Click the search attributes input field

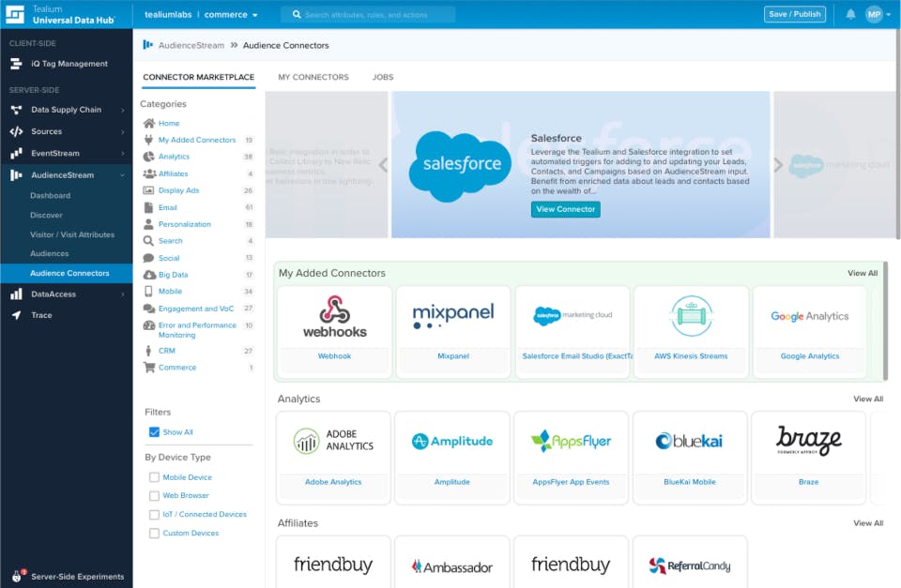[368, 14]
